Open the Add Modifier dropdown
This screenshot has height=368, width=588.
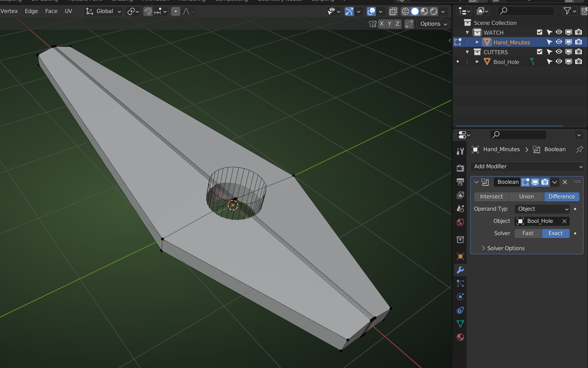527,166
